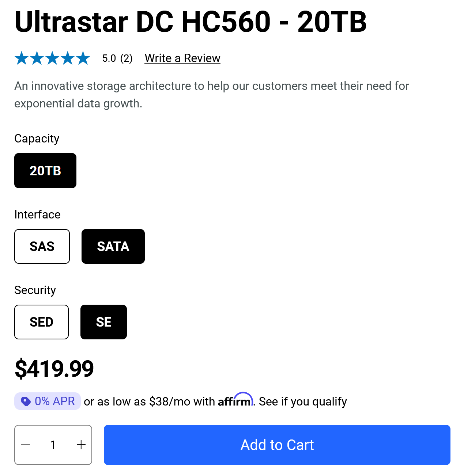The image size is (464, 476).
Task: Decrease quantity with the minus button
Action: coord(26,445)
